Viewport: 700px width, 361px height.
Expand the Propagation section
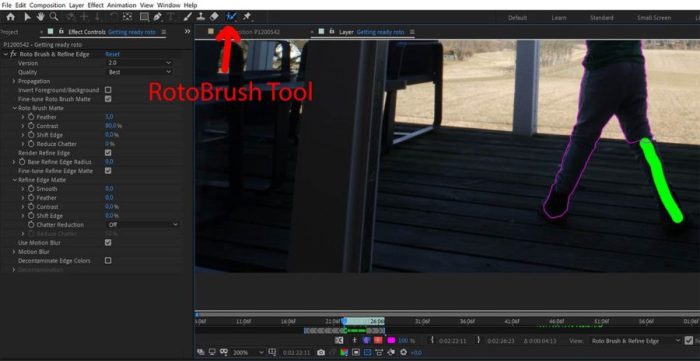(x=14, y=81)
